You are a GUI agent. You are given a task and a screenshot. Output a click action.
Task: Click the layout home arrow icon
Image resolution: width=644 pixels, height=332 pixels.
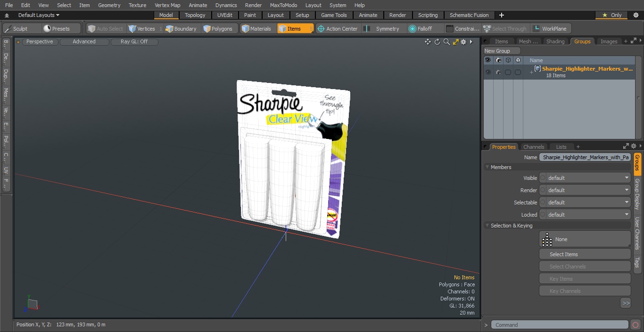coord(7,16)
